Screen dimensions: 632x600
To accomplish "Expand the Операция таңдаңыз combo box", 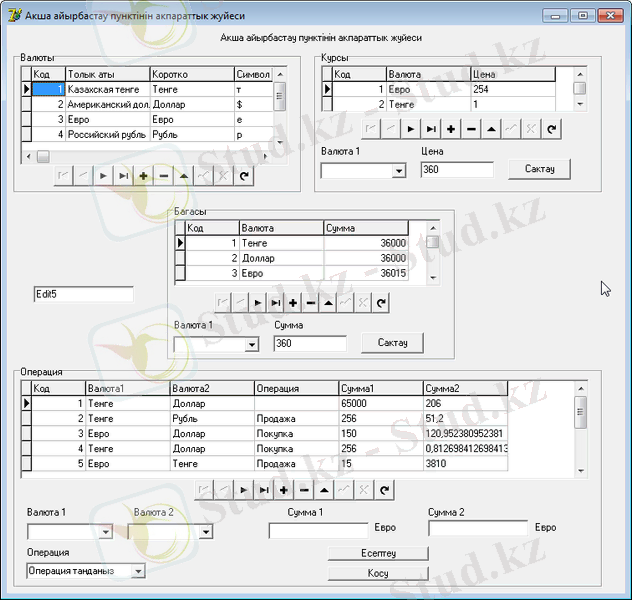I will [x=138, y=571].
